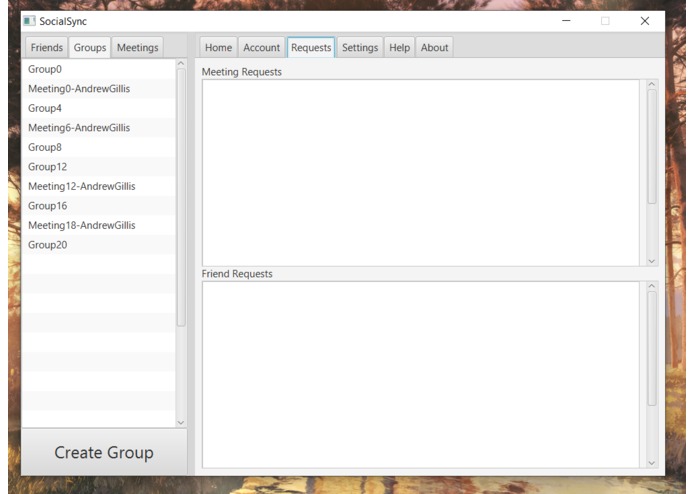Image resolution: width=695 pixels, height=494 pixels.
Task: Select Group16 in the list
Action: tap(99, 206)
